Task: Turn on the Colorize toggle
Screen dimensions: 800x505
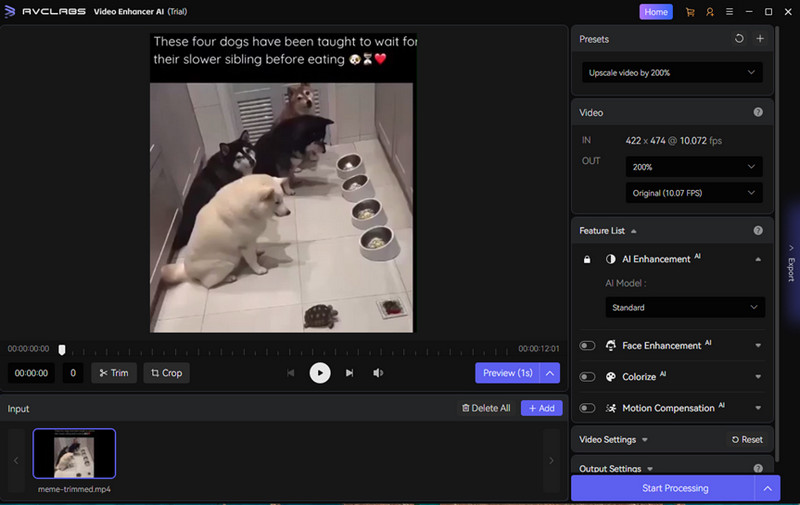Action: tap(587, 377)
